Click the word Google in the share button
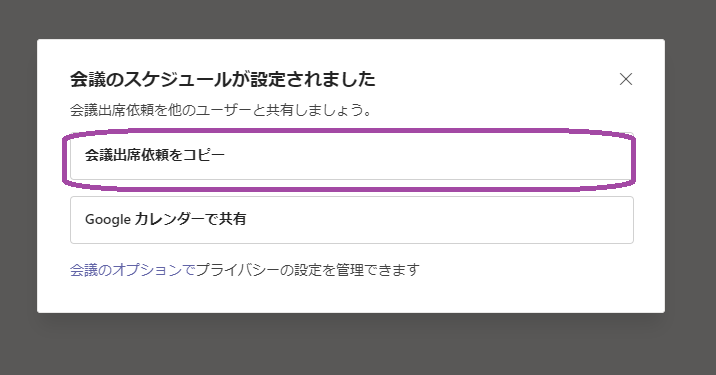The image size is (716, 375). (108, 220)
